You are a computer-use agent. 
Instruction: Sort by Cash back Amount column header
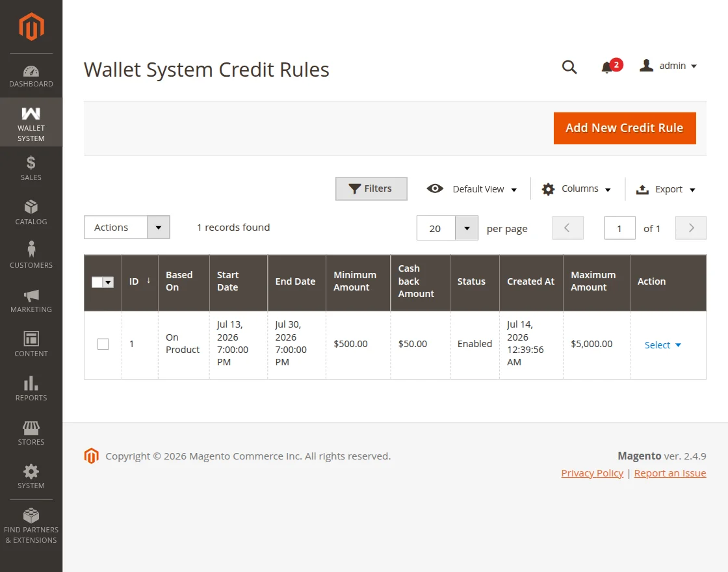[x=420, y=281]
